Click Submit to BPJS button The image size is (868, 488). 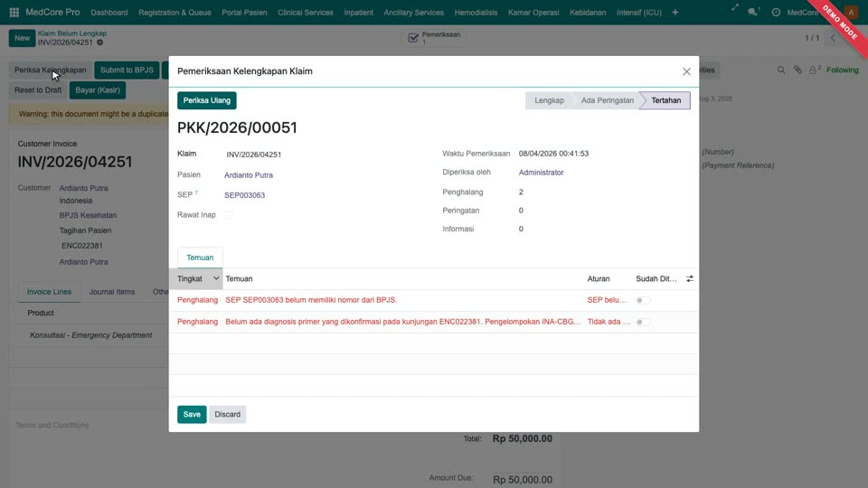(x=127, y=70)
